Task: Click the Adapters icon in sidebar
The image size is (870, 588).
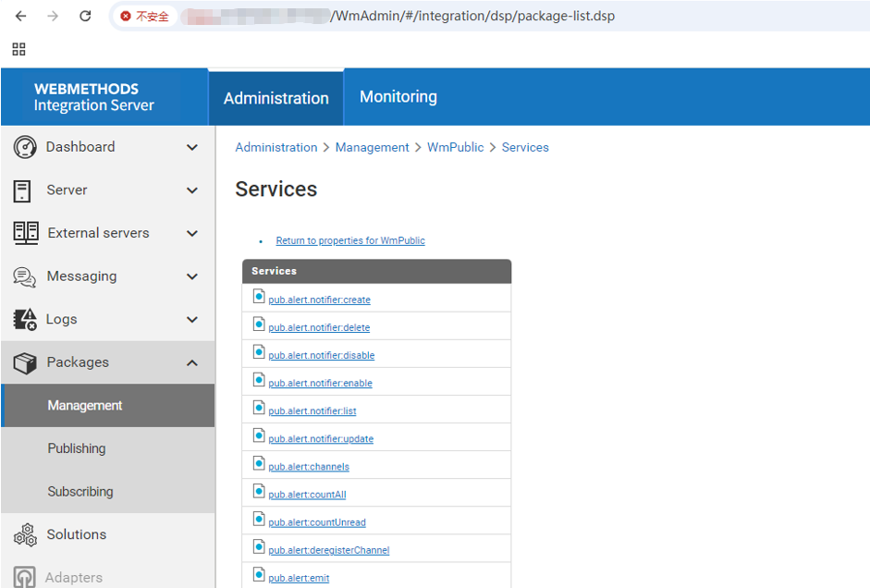Action: point(24,577)
